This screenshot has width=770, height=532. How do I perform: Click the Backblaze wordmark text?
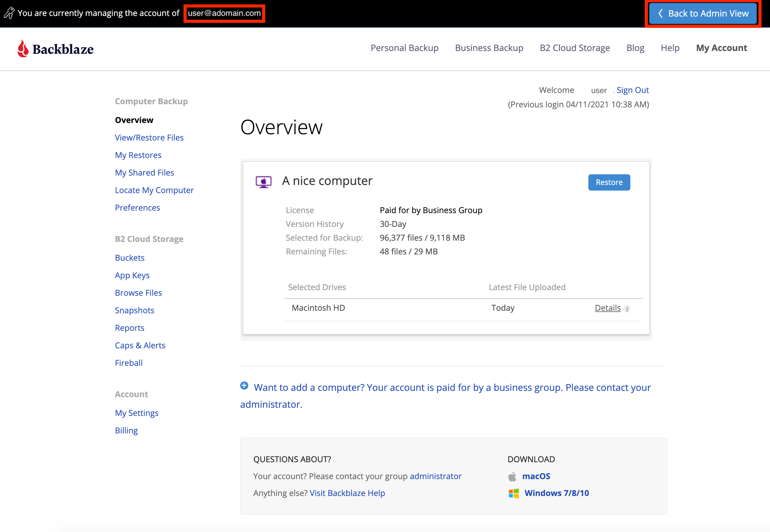pyautogui.click(x=63, y=49)
